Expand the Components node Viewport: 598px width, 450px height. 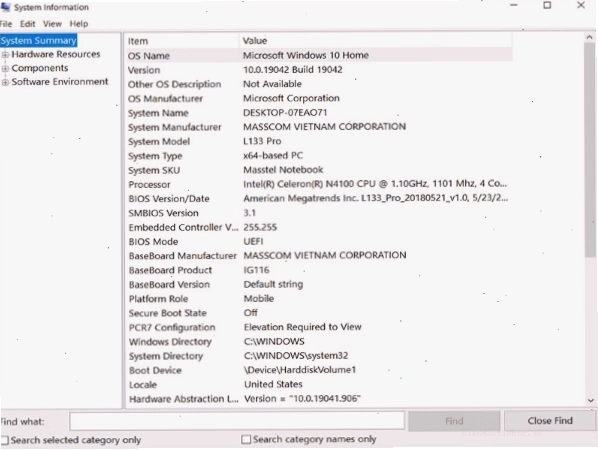(x=5, y=69)
